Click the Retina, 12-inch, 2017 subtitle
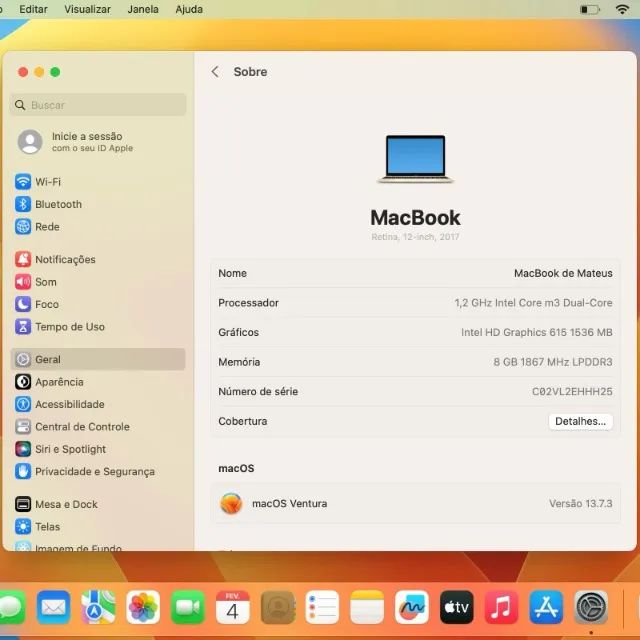Viewport: 640px width, 640px height. pos(415,237)
